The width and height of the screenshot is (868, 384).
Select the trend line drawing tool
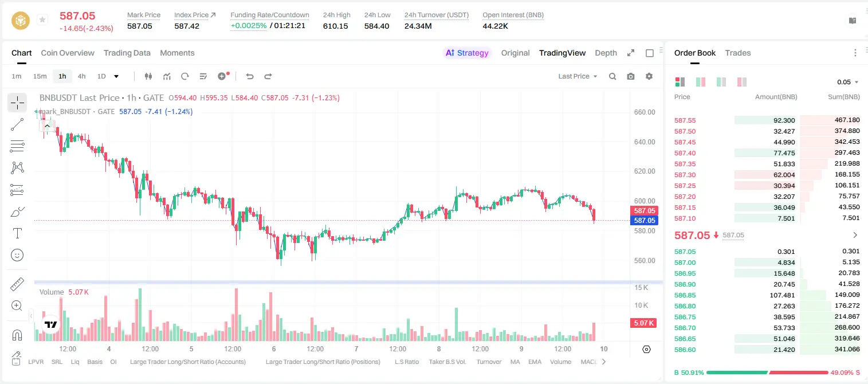coord(17,124)
